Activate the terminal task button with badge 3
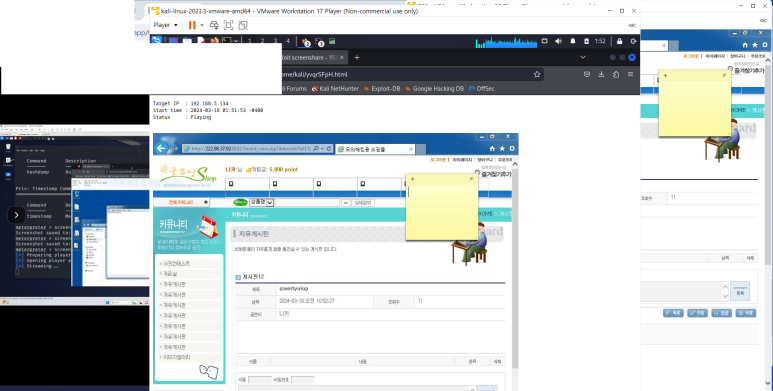 click(319, 42)
